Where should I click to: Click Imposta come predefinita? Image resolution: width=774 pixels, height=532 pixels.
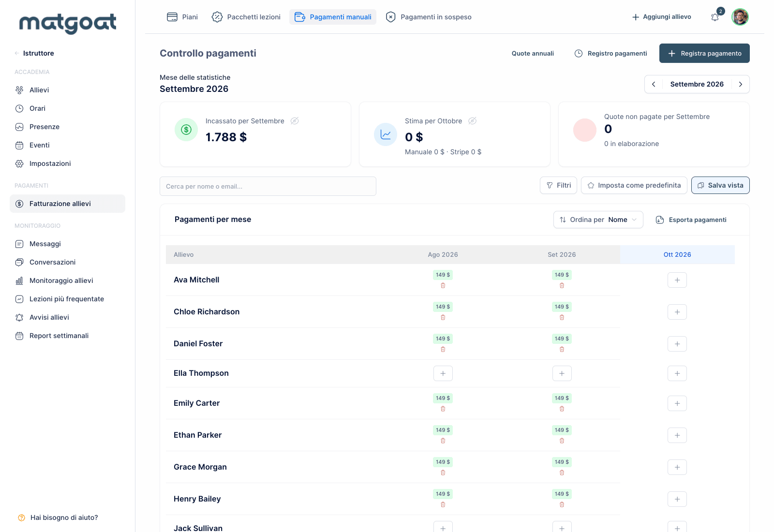click(634, 185)
